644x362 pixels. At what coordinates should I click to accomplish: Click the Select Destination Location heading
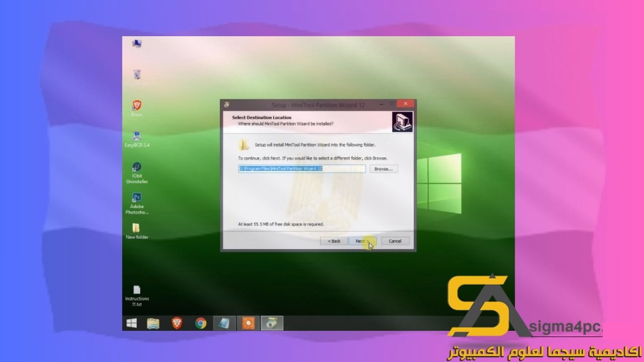pyautogui.click(x=262, y=118)
